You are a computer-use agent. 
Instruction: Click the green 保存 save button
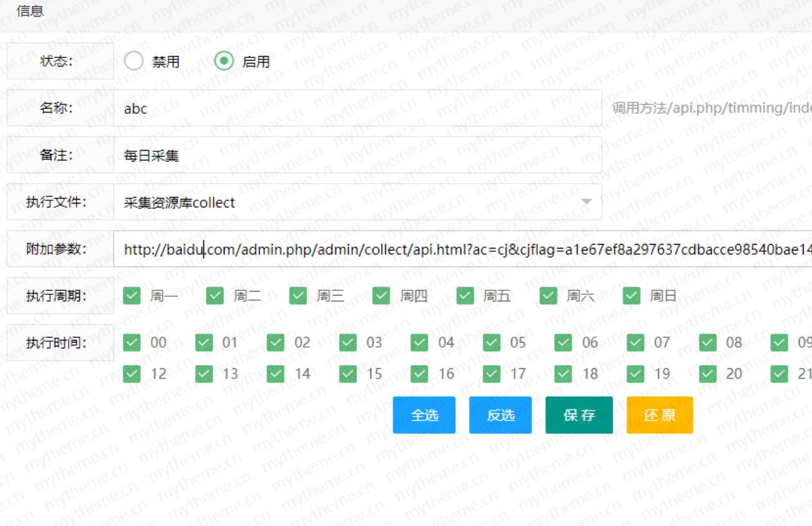pos(579,415)
